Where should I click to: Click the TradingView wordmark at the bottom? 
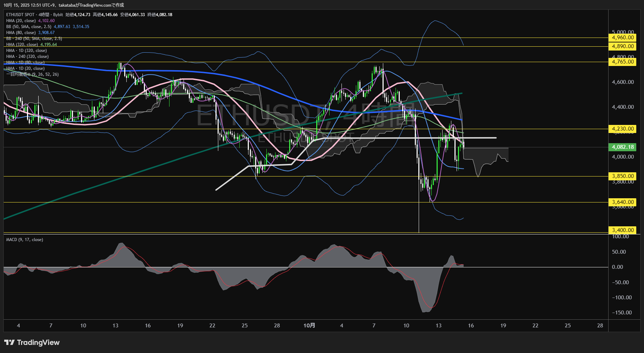pos(38,342)
